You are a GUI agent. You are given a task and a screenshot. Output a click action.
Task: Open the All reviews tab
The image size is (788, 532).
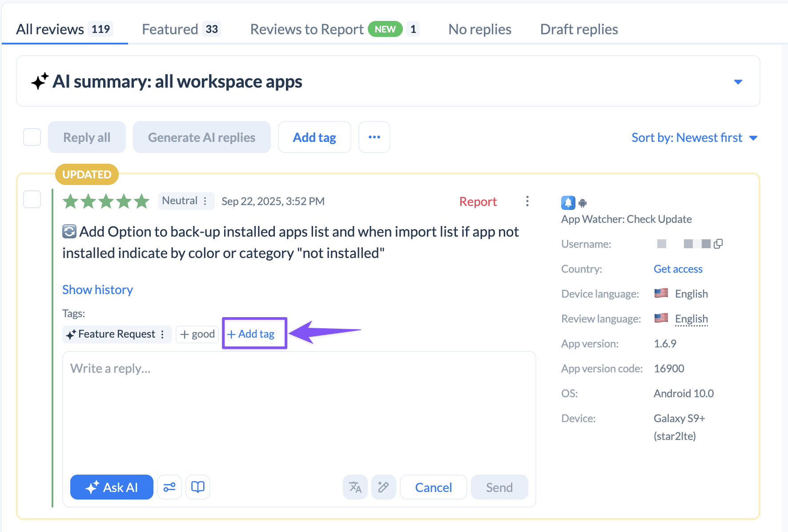(x=64, y=29)
